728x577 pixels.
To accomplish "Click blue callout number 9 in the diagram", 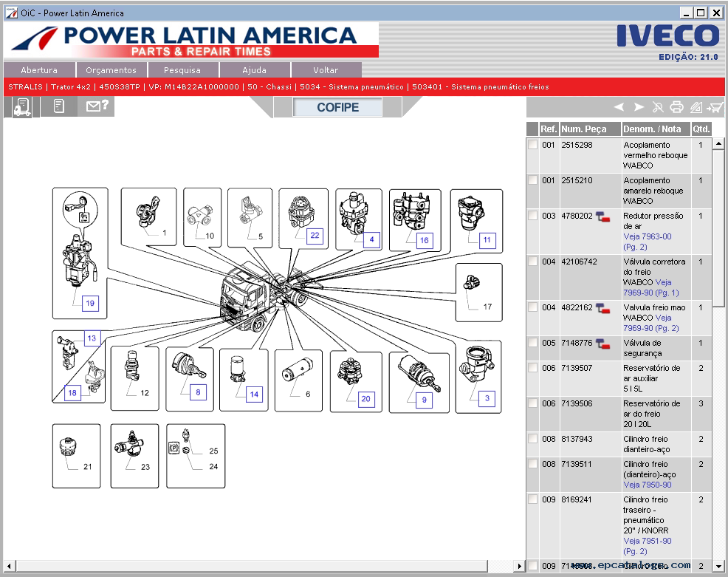I will point(424,400).
